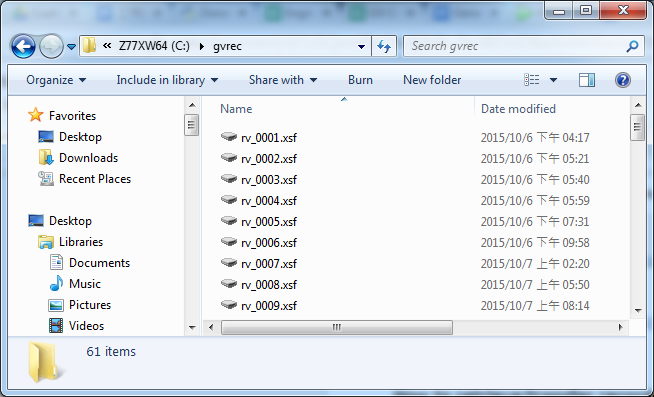The height and width of the screenshot is (397, 654).
Task: Open the recent pages dropdown arrow
Action: pos(71,47)
